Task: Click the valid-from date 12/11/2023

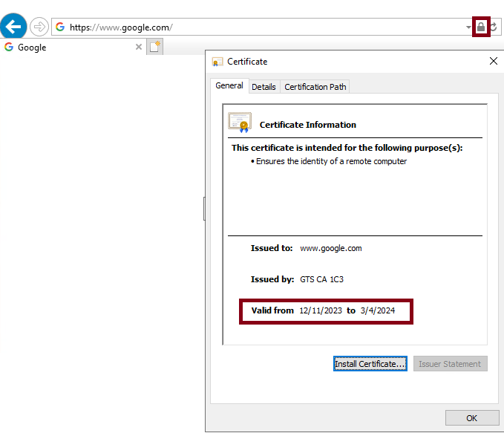Action: (x=321, y=310)
